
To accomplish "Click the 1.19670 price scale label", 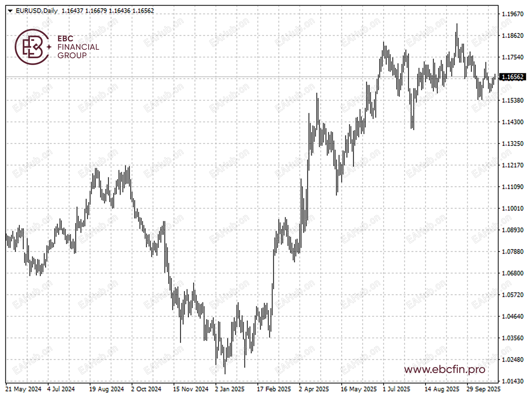I will (x=512, y=14).
